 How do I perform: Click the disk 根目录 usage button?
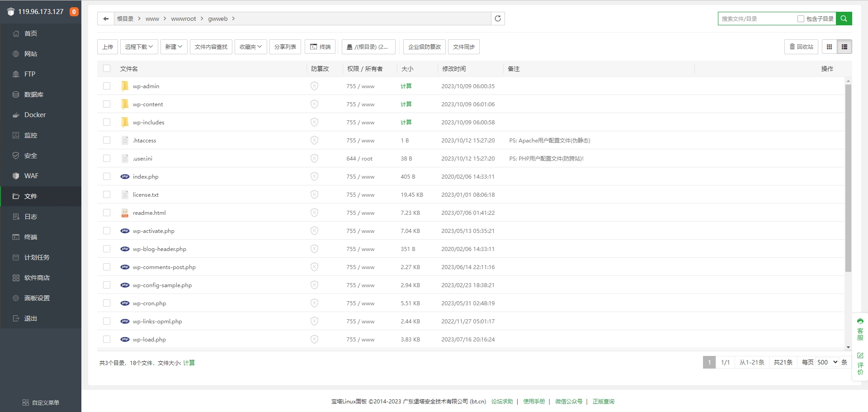coord(368,47)
